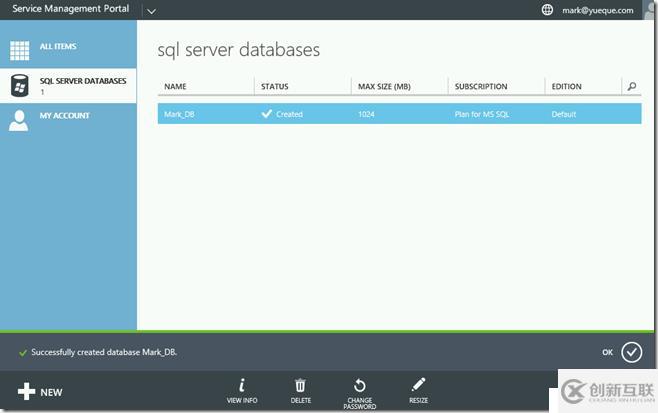Select the SQL Server Databases cylinder icon
658x413 pixels.
pos(19,86)
